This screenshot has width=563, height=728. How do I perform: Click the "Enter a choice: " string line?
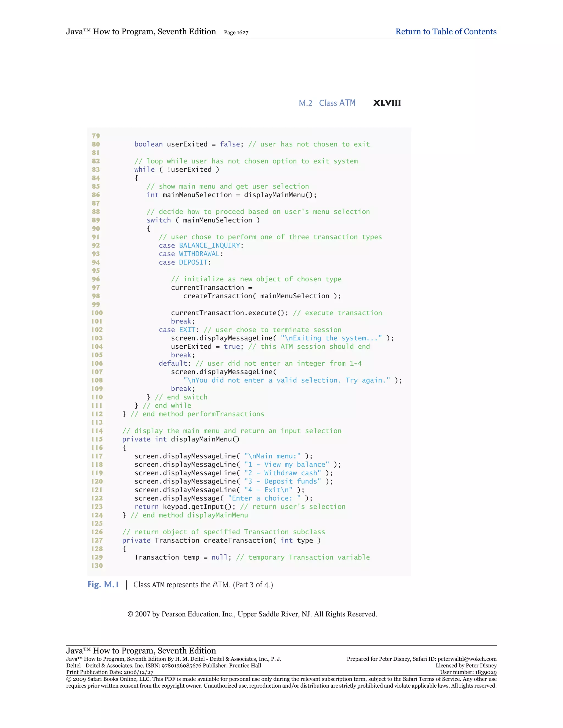point(223,498)
